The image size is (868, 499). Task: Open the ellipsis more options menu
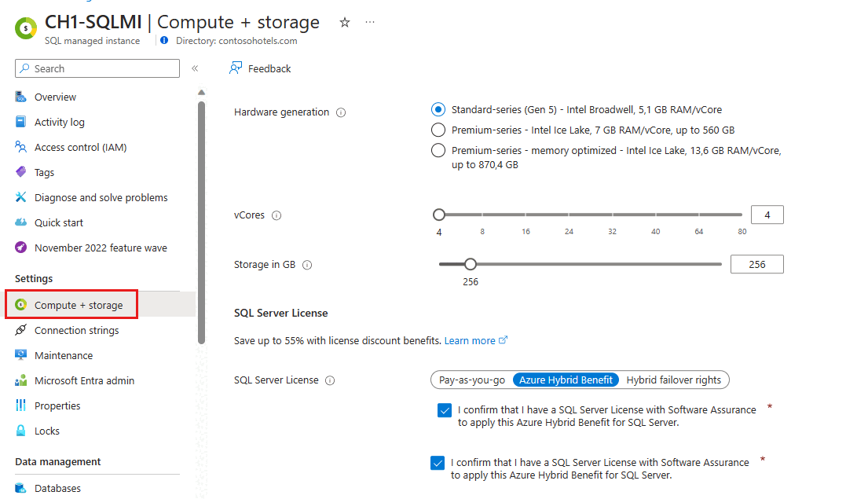coord(370,22)
